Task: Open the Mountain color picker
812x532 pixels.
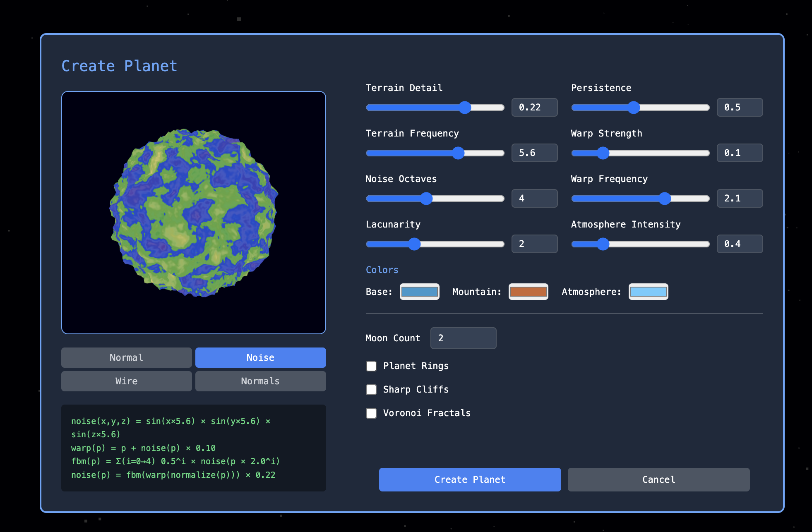Action: 528,292
